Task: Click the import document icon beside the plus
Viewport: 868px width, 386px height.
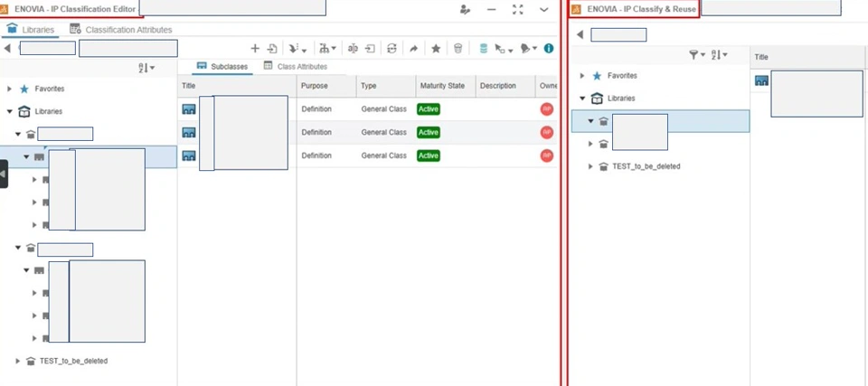Action: (x=272, y=49)
